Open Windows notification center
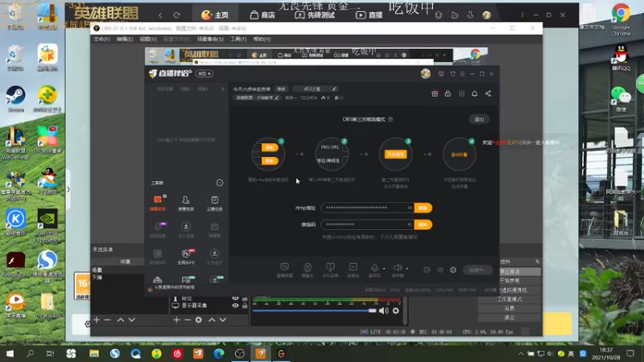 pos(630,353)
